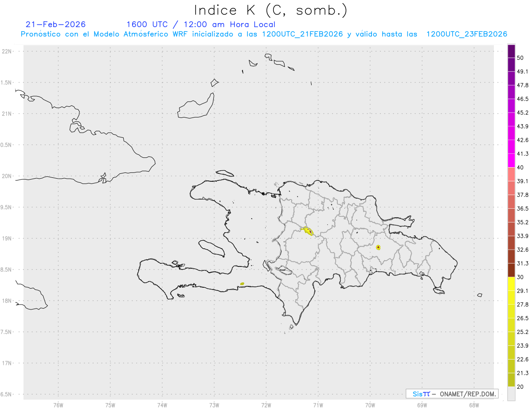This screenshot has width=532, height=411.
Task: Click the 21-Feb-2026 date text
Action: tap(56, 24)
